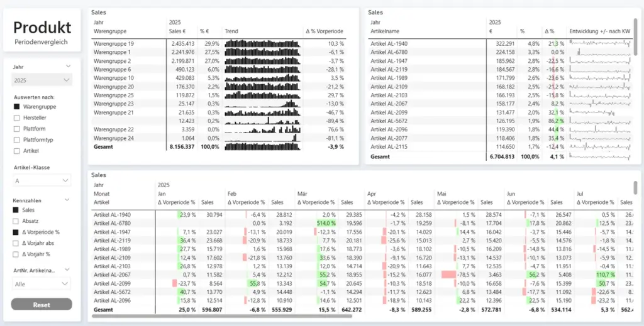Click the Gesamt trend bar chart

[x=262, y=146]
